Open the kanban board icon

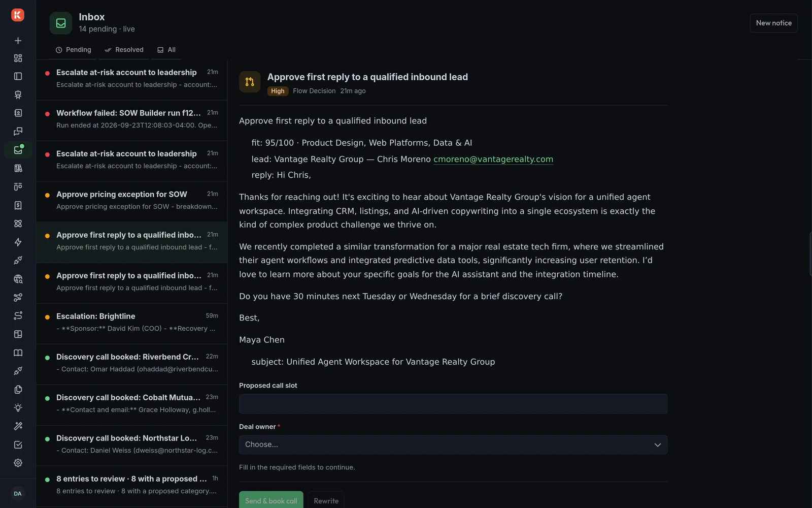point(18,186)
